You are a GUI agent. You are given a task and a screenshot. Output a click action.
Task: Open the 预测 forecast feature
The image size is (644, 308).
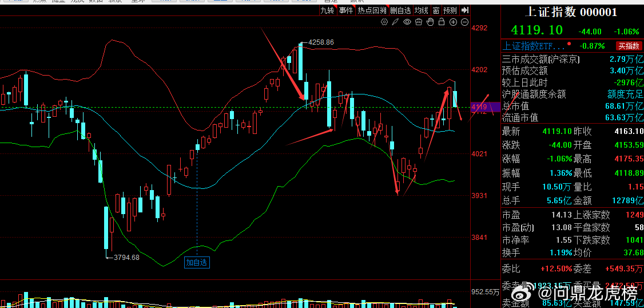pyautogui.click(x=450, y=11)
